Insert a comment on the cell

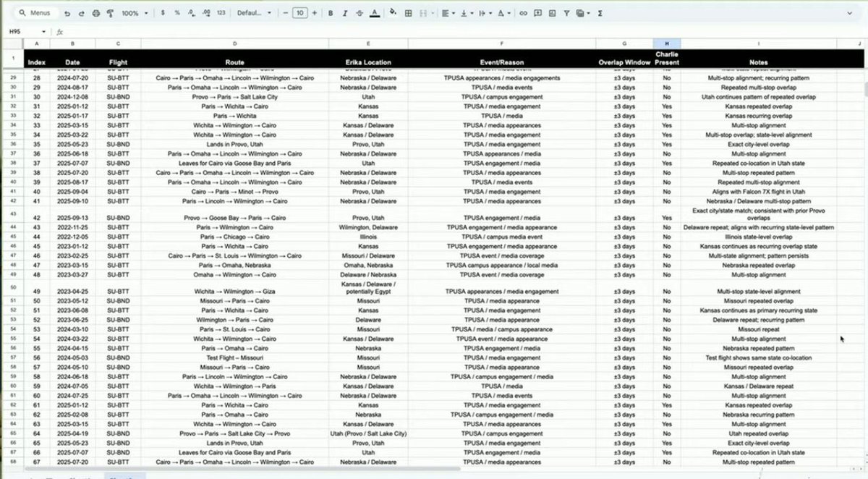pos(537,13)
